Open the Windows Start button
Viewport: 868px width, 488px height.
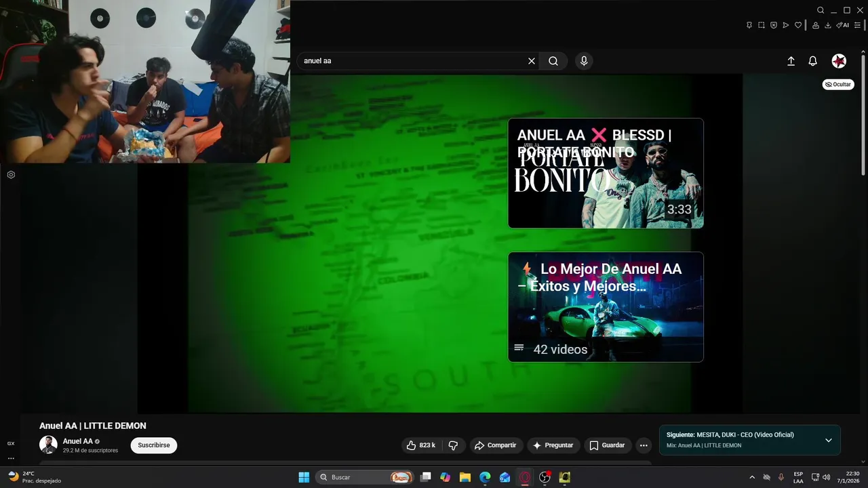click(x=304, y=477)
